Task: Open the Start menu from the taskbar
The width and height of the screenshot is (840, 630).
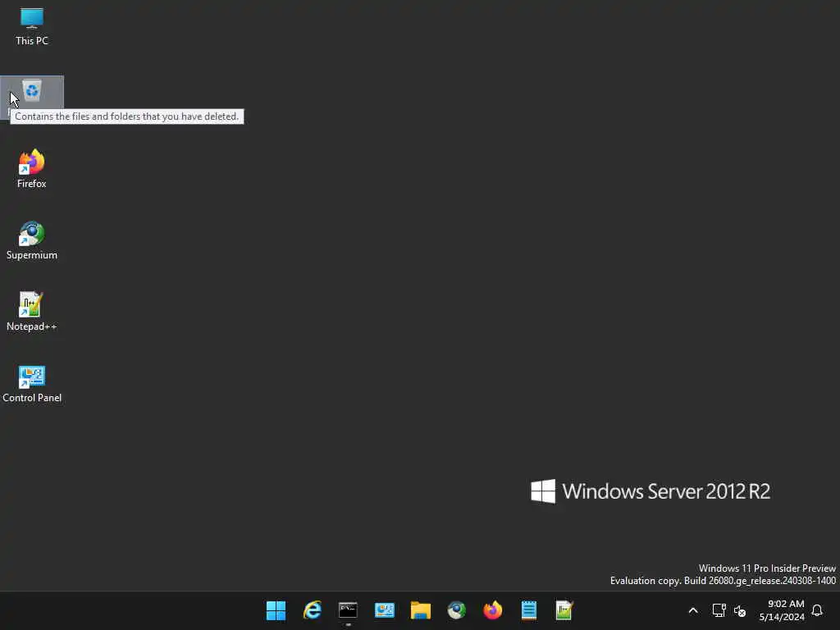Action: click(x=276, y=610)
